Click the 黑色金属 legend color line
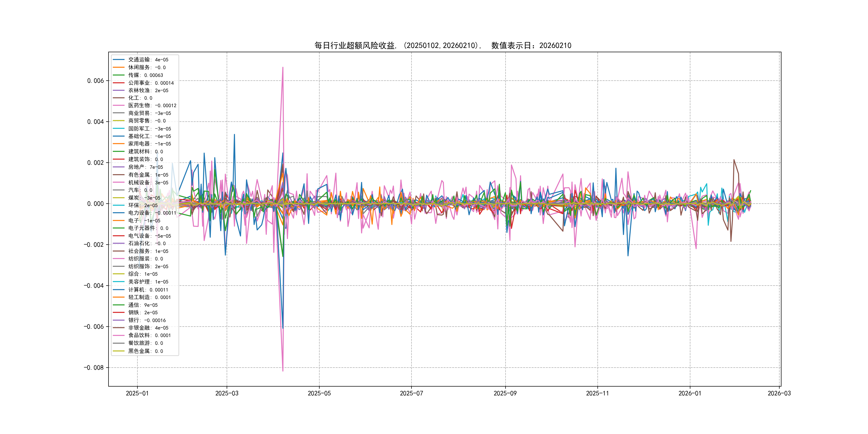Image resolution: width=868 pixels, height=434 pixels. coord(119,351)
